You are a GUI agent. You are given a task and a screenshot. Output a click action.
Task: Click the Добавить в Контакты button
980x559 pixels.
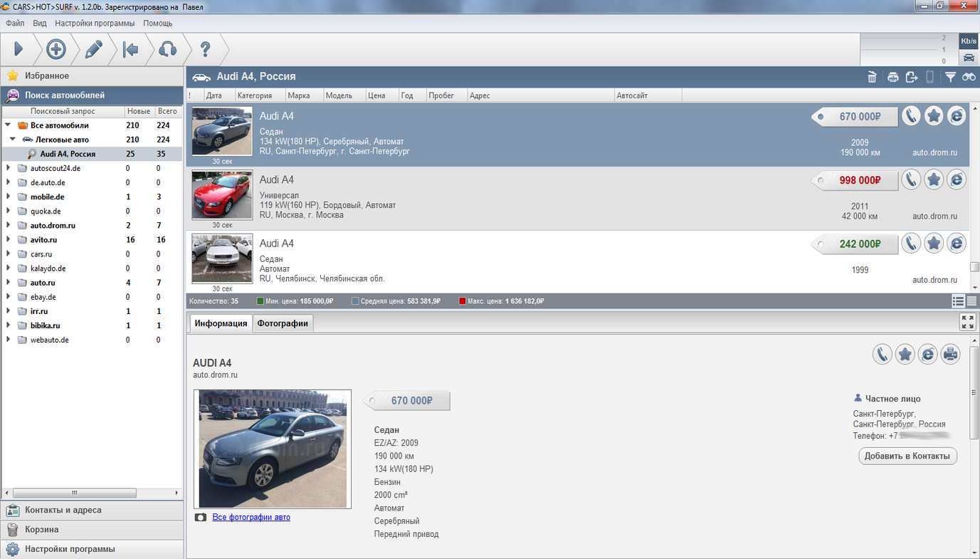pyautogui.click(x=908, y=456)
